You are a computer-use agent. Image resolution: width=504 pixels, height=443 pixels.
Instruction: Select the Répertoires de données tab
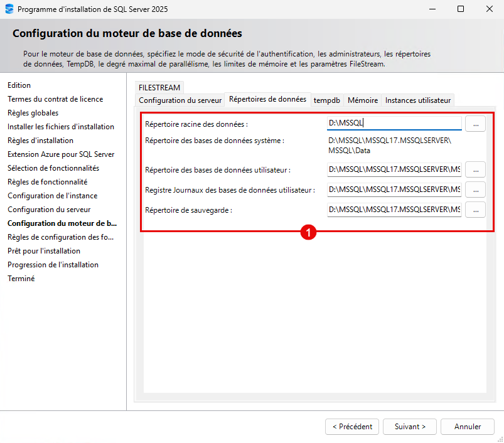pyautogui.click(x=267, y=99)
